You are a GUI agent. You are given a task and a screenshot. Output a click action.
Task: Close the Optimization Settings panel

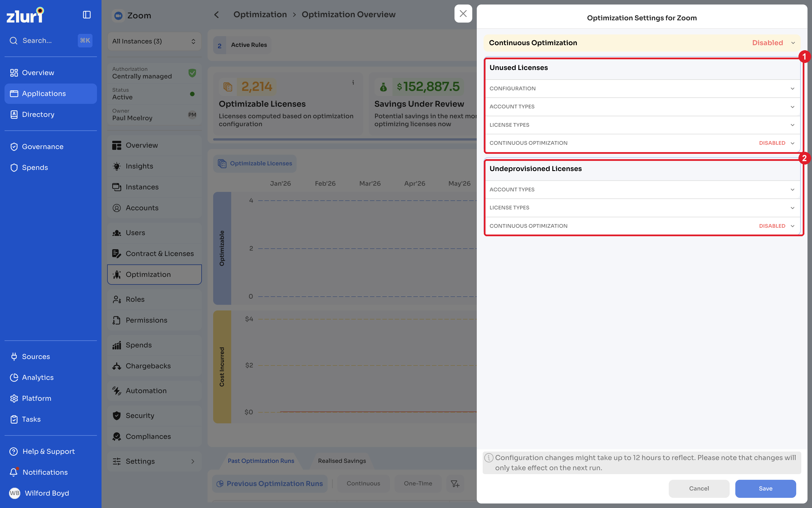click(x=463, y=14)
